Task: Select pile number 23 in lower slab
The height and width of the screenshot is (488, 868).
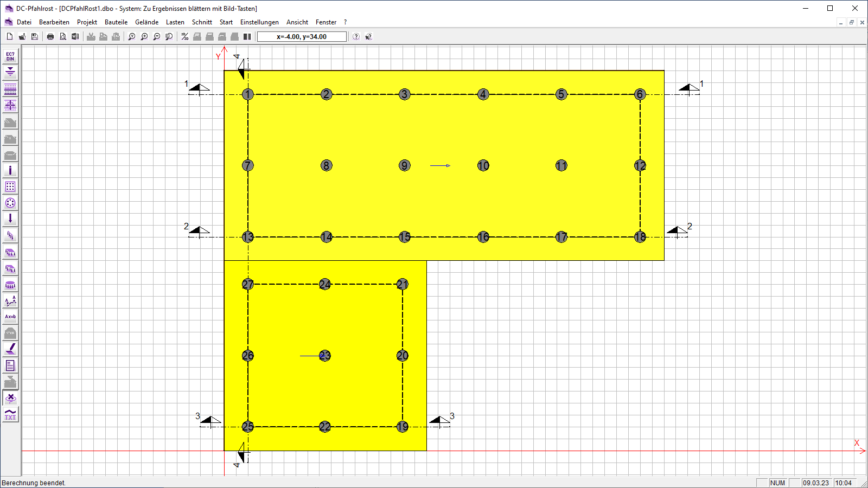Action: [325, 356]
